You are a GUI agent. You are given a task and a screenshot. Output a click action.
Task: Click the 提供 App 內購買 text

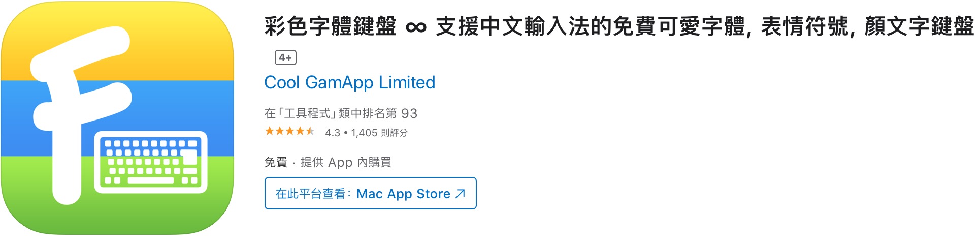[346, 162]
